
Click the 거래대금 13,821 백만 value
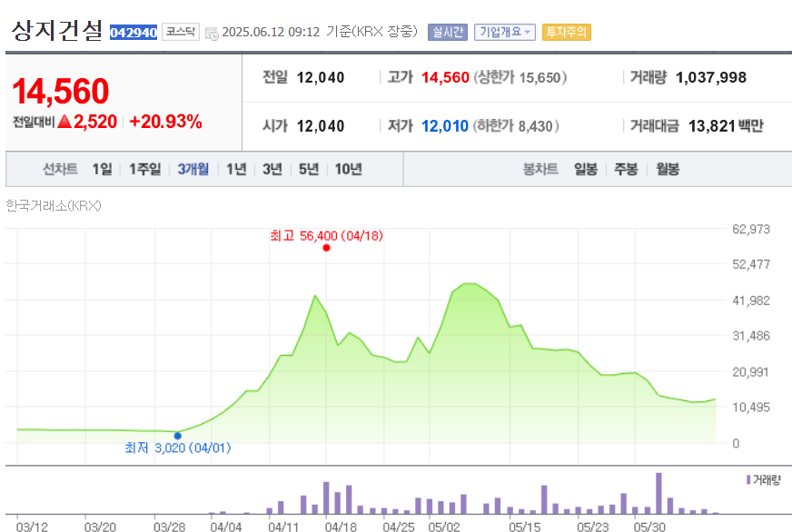[x=726, y=126]
